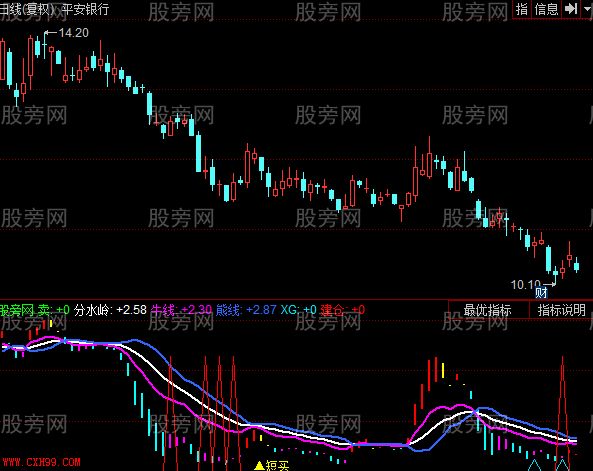593x471 pixels.
Task: Click the rightmost blue triangle outline marker
Action: [563, 465]
